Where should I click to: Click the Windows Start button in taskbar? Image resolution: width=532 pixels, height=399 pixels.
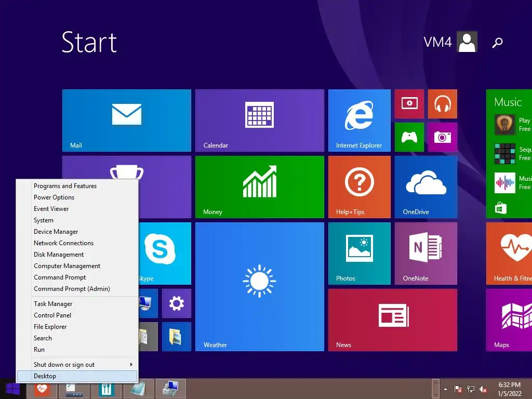[x=13, y=389]
